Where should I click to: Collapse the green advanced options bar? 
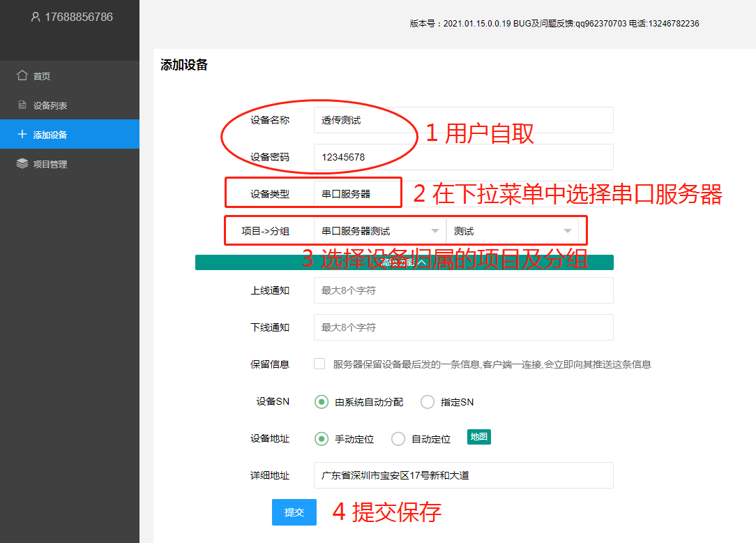tap(404, 262)
